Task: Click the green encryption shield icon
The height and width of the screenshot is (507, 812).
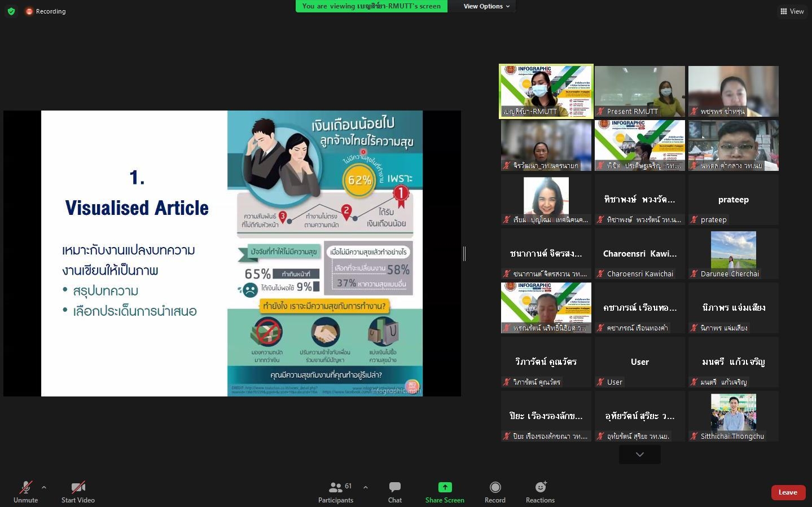Action: 11,11
